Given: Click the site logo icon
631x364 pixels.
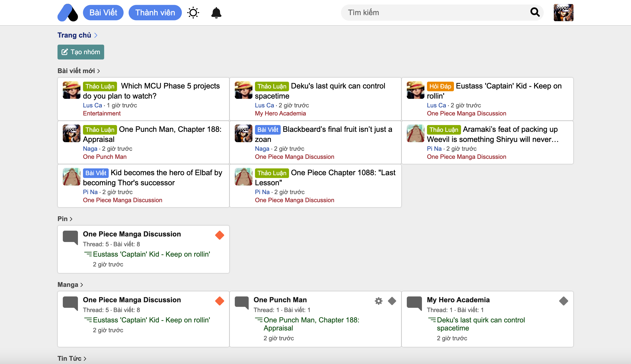Looking at the screenshot, I should pos(68,12).
